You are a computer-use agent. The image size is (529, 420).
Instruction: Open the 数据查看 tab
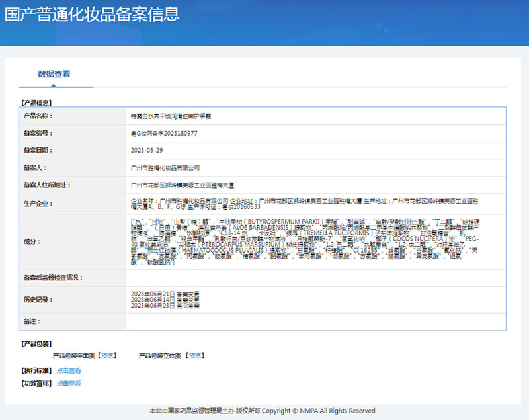[54, 74]
